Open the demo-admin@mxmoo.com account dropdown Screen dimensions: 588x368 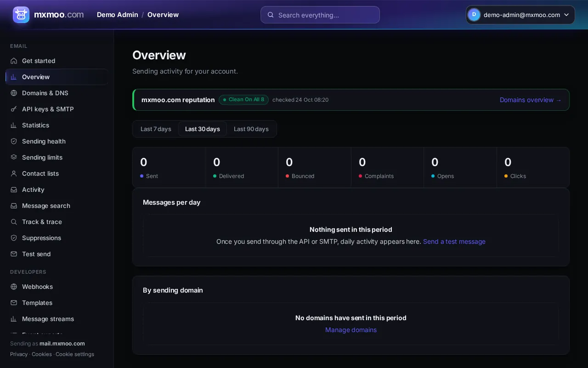pos(520,15)
